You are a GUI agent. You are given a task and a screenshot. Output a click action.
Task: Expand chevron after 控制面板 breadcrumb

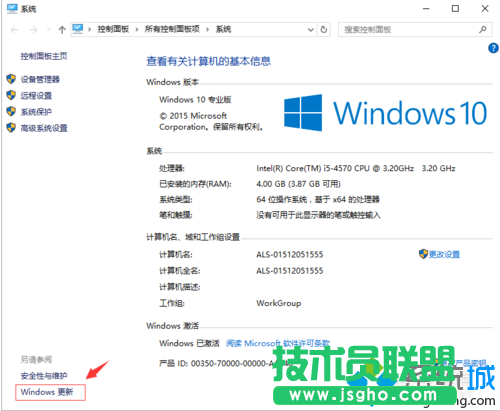tap(137, 30)
